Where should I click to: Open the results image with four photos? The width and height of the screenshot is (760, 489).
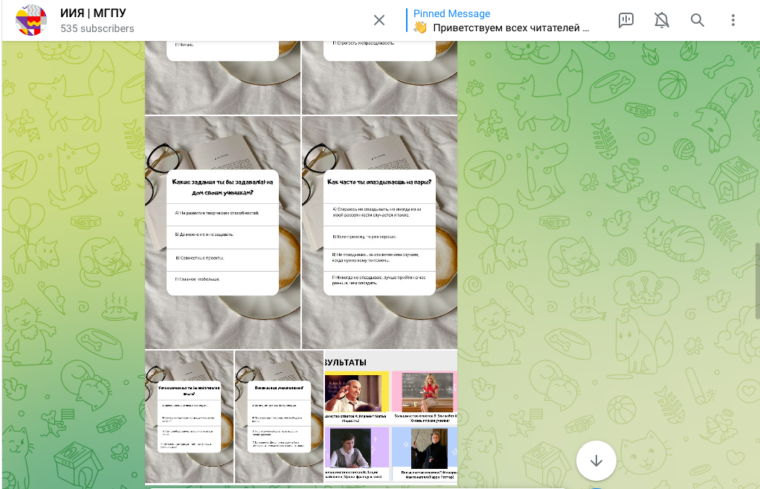point(390,416)
